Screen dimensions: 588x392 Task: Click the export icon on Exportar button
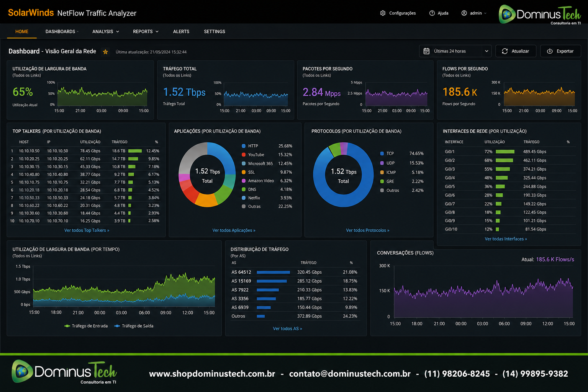(550, 51)
